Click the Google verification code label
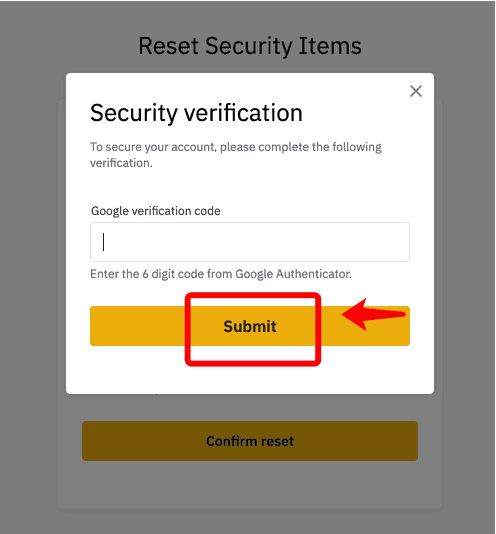Image resolution: width=496 pixels, height=534 pixels. (156, 211)
